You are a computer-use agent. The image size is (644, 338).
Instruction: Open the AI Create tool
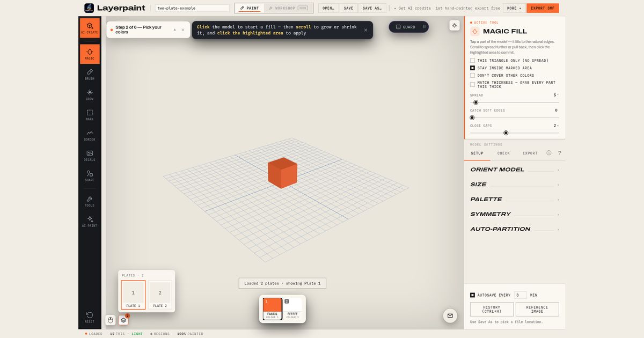(90, 28)
